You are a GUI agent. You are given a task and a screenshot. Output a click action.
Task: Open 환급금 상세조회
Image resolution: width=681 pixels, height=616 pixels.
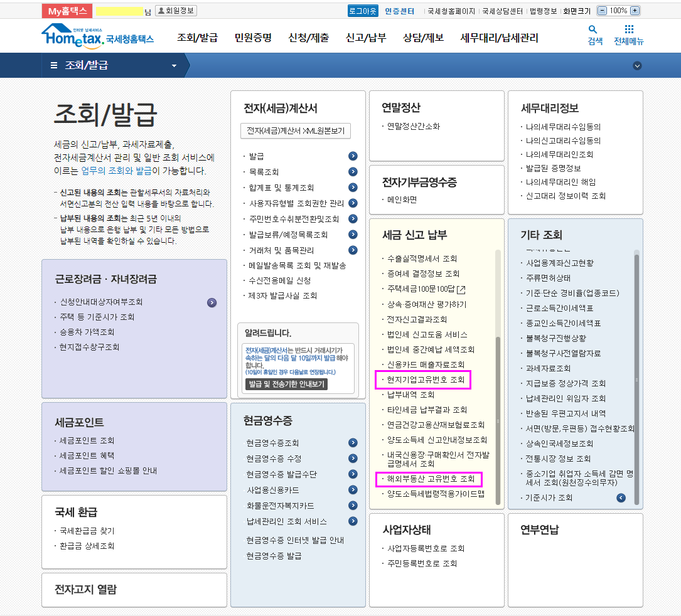tap(87, 546)
